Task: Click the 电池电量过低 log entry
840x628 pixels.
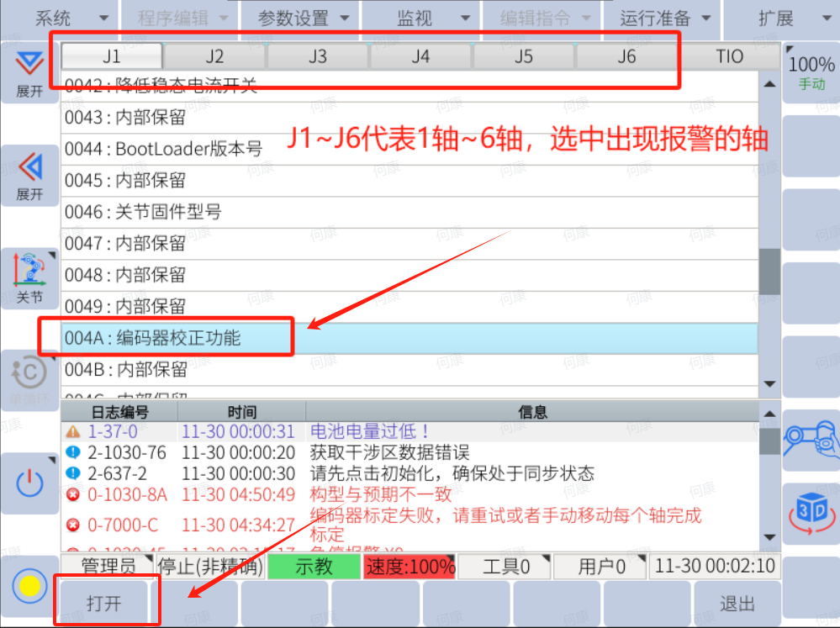Action: click(370, 431)
